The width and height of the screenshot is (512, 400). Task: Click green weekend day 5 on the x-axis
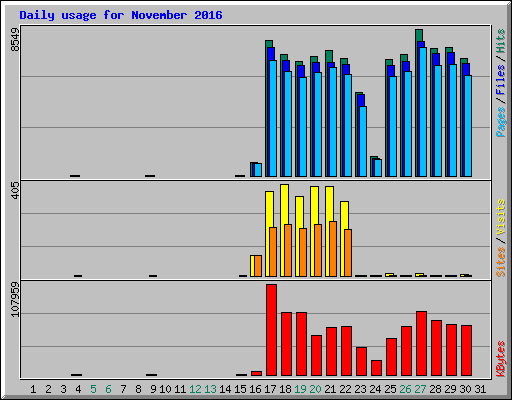tap(93, 389)
